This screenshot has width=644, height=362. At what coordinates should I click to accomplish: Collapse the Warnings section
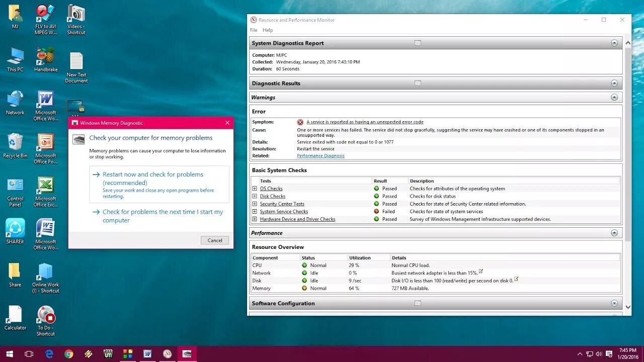tap(614, 97)
